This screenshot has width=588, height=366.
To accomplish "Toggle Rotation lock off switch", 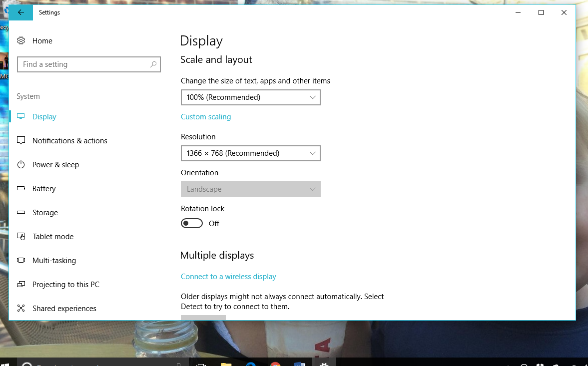I will click(x=192, y=223).
